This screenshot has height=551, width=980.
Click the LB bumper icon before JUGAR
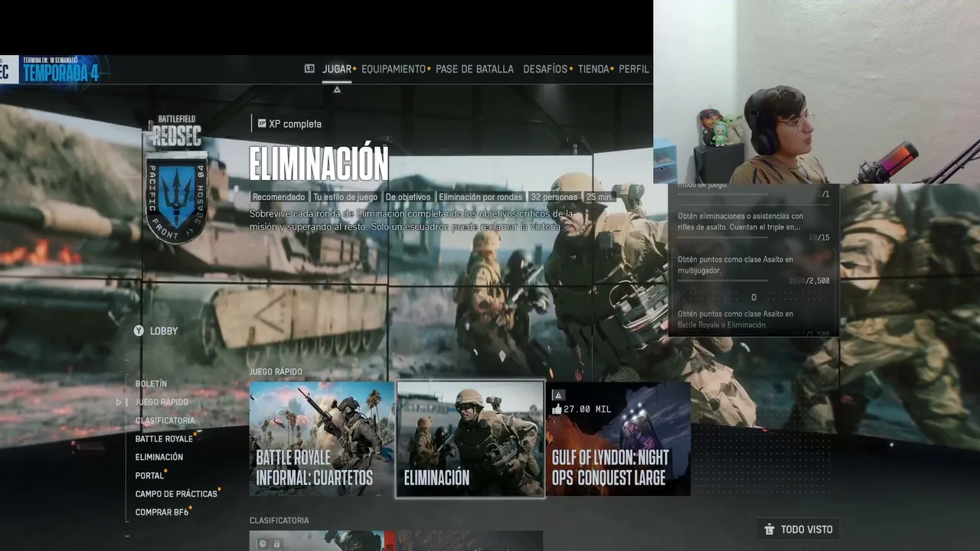(x=309, y=69)
